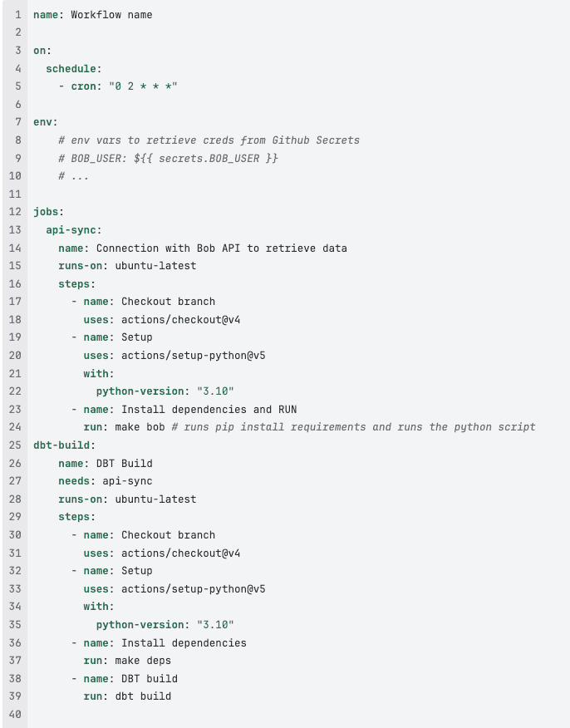
Task: Click line number 40 in the gutter
Action: click(15, 714)
